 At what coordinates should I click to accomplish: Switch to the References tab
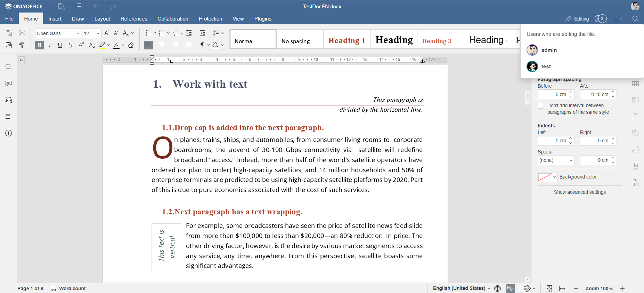point(133,19)
